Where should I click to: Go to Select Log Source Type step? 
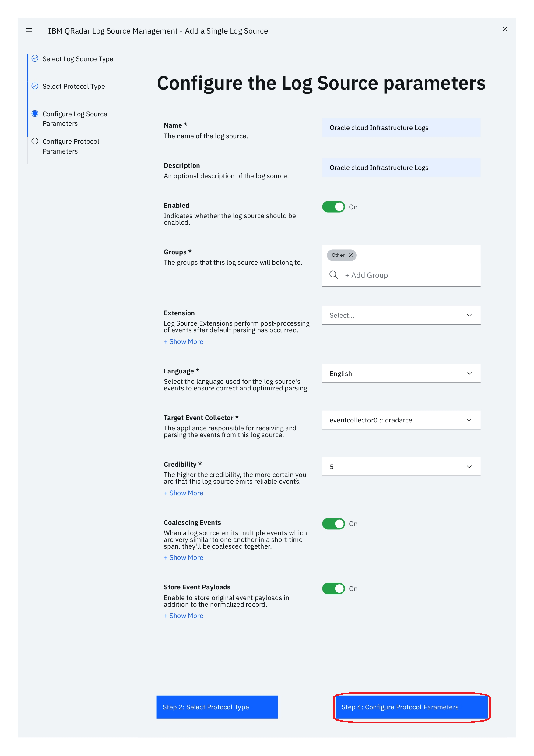point(78,59)
